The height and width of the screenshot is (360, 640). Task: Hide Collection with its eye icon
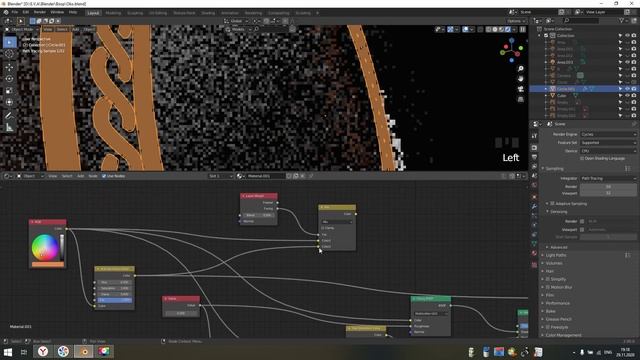pyautogui.click(x=627, y=36)
